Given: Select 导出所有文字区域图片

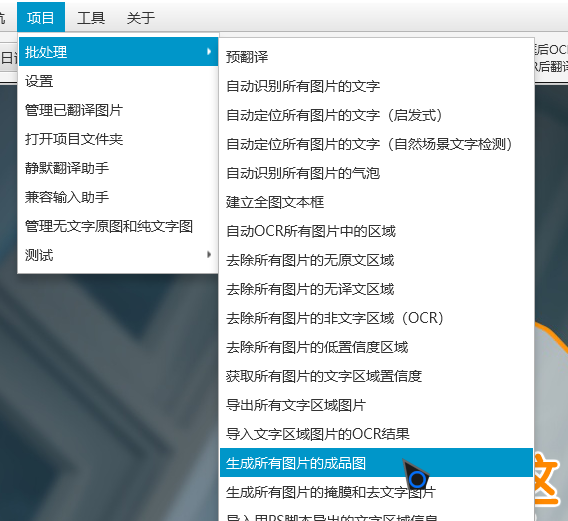Looking at the screenshot, I should coord(376,405).
